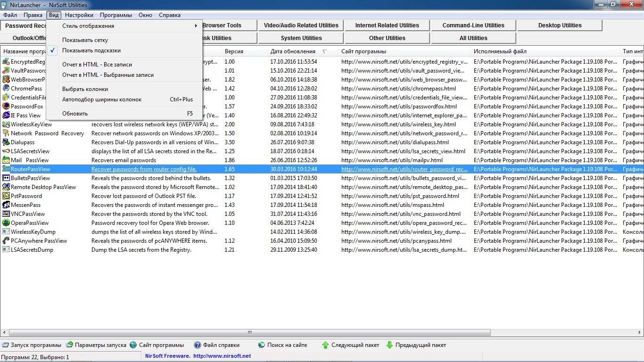This screenshot has width=644, height=362.
Task: Switch to System Utilities tab
Action: click(x=301, y=38)
